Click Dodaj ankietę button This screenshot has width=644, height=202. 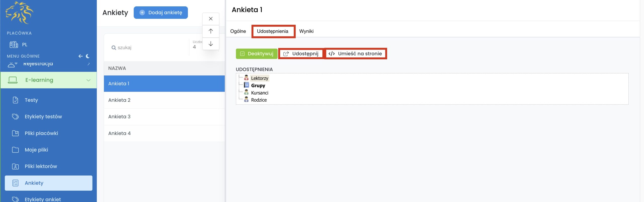(x=160, y=13)
